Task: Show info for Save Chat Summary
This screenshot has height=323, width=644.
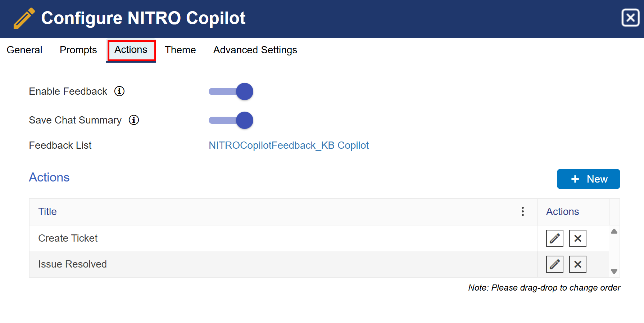Action: pos(134,120)
